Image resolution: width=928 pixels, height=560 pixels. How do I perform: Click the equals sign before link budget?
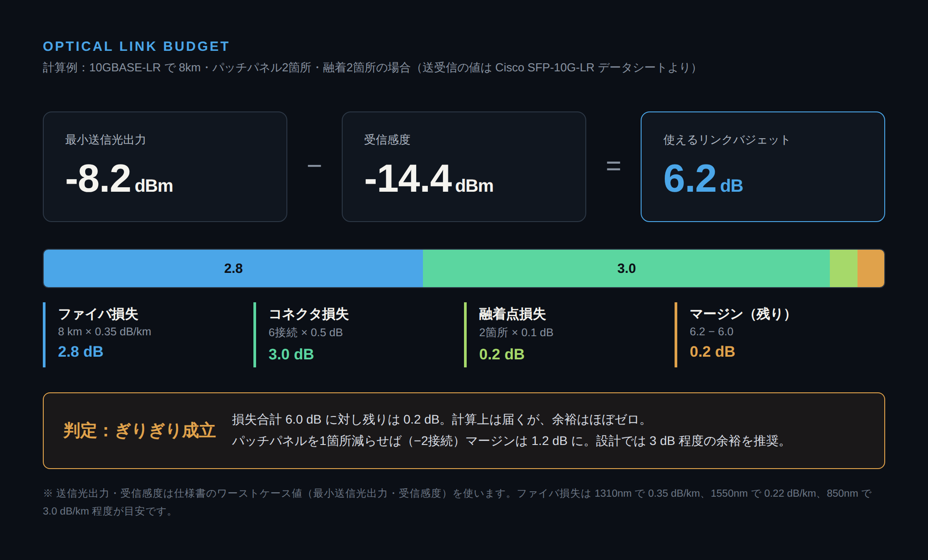(x=613, y=166)
